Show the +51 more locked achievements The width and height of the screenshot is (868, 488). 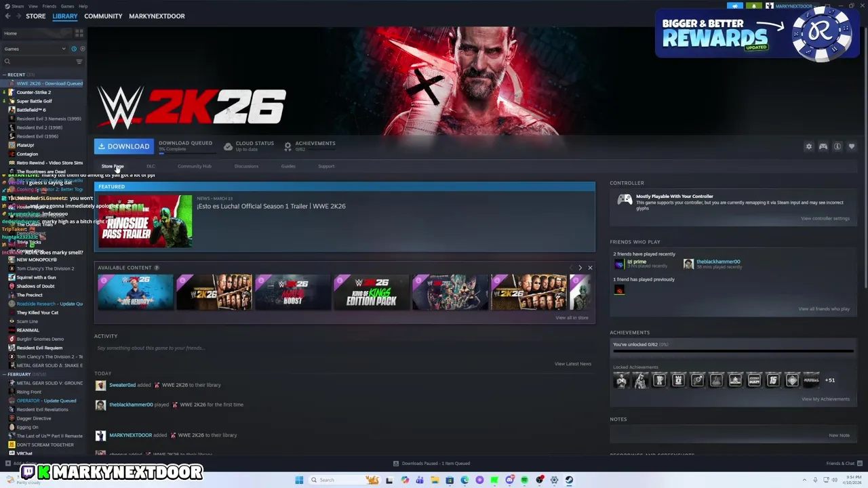coord(830,380)
